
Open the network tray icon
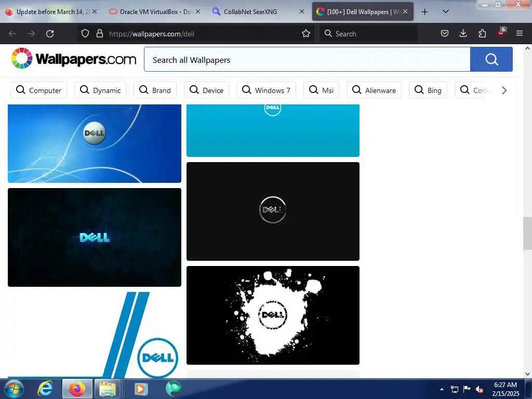pyautogui.click(x=454, y=389)
